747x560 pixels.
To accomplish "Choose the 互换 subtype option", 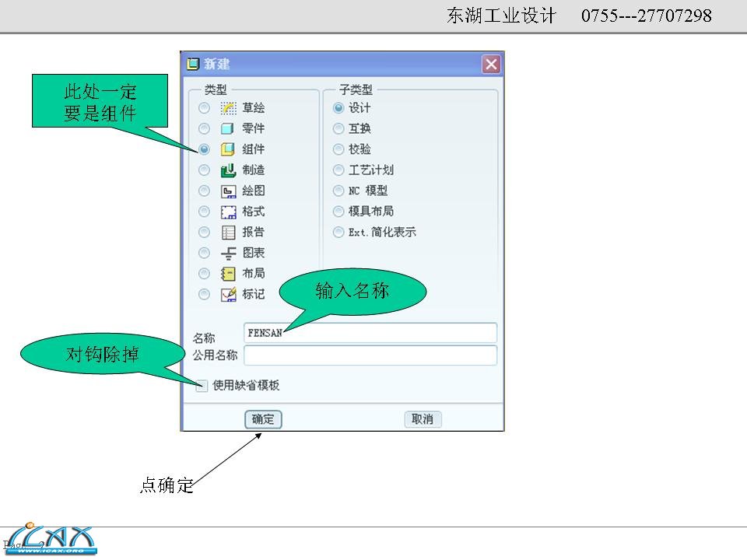I will pos(337,128).
